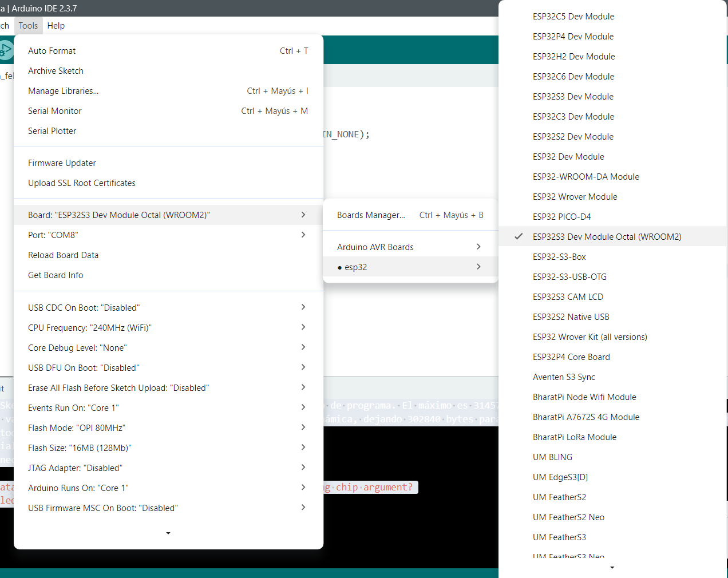Click Get Board Info
This screenshot has height=578, width=728.
168,275
